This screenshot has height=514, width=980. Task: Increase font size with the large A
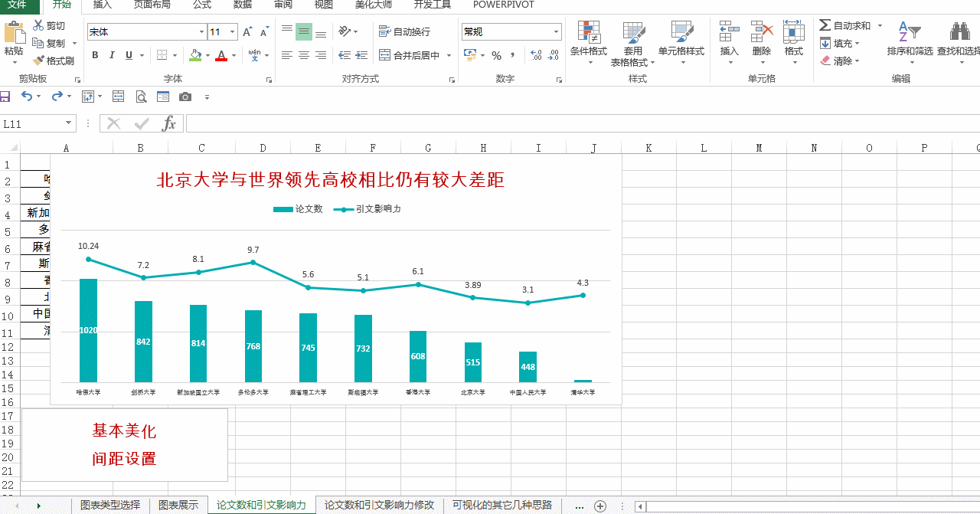click(x=247, y=31)
